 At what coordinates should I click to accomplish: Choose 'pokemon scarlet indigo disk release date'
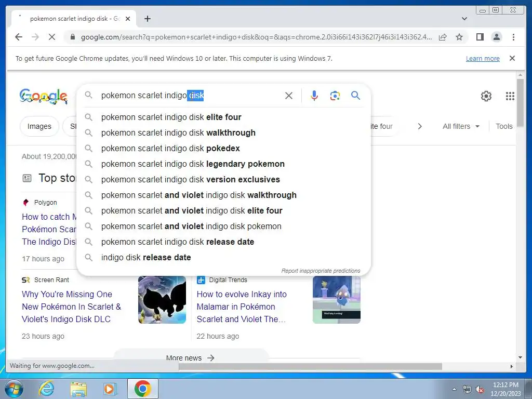pyautogui.click(x=223, y=242)
